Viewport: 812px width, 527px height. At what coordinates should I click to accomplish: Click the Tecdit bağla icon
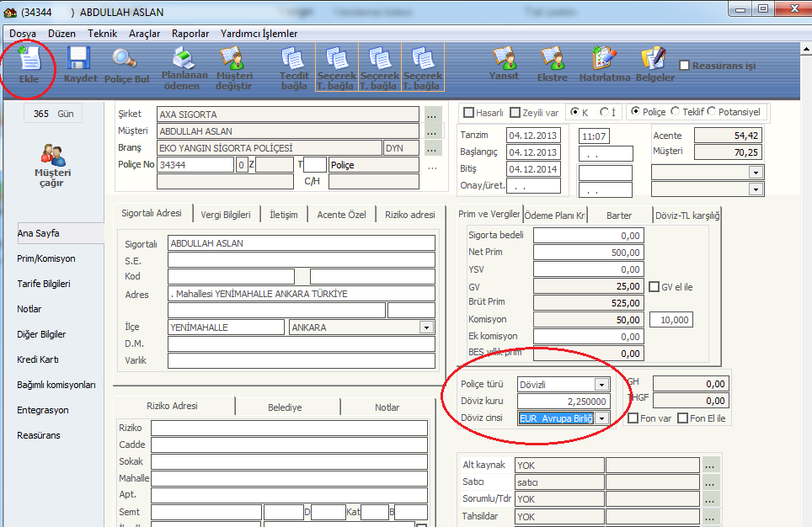coord(293,67)
